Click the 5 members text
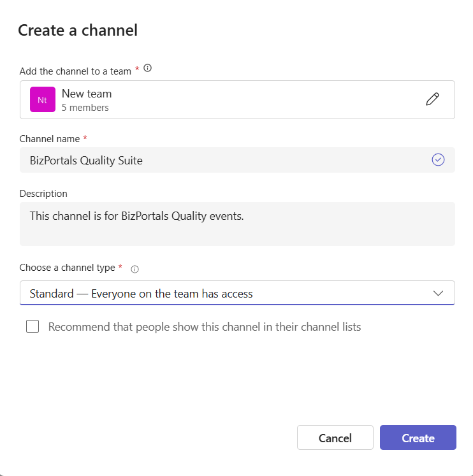 [85, 108]
